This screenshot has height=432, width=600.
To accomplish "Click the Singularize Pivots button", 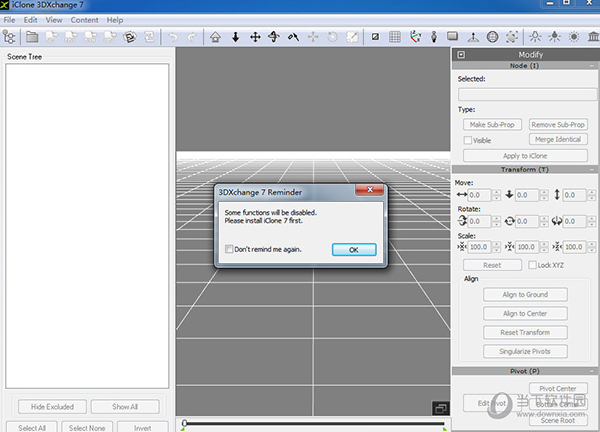I will pos(525,351).
